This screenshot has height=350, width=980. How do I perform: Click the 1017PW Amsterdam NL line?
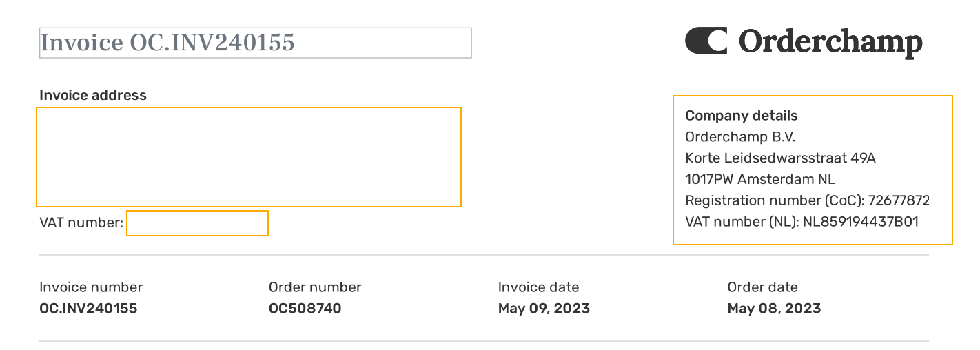(760, 179)
